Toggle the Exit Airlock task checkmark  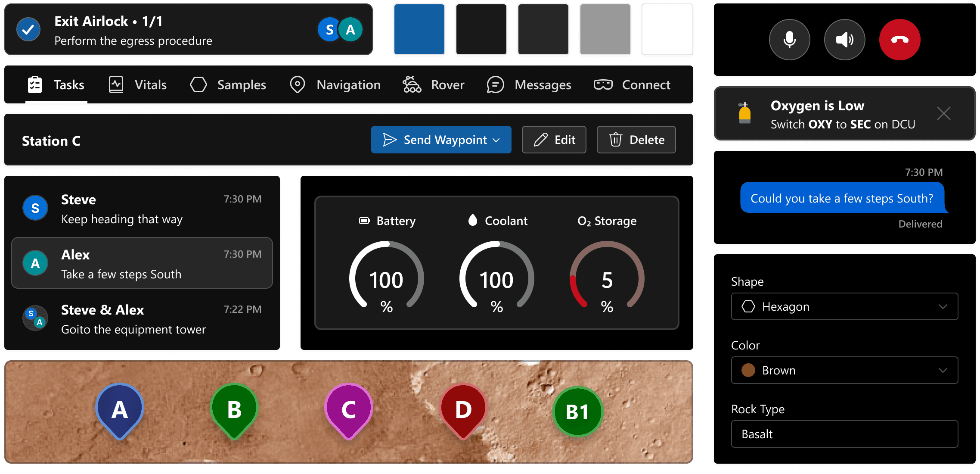tap(28, 30)
